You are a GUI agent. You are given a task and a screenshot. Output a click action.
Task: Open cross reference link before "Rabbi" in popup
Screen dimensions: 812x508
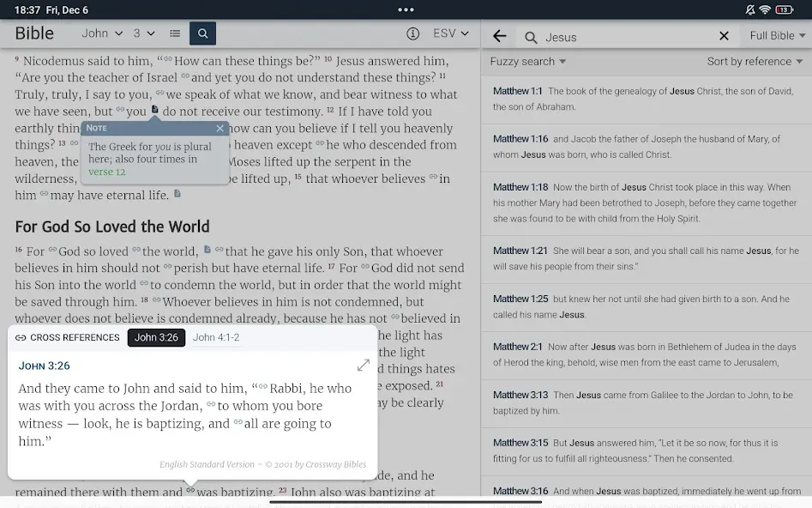pos(263,386)
